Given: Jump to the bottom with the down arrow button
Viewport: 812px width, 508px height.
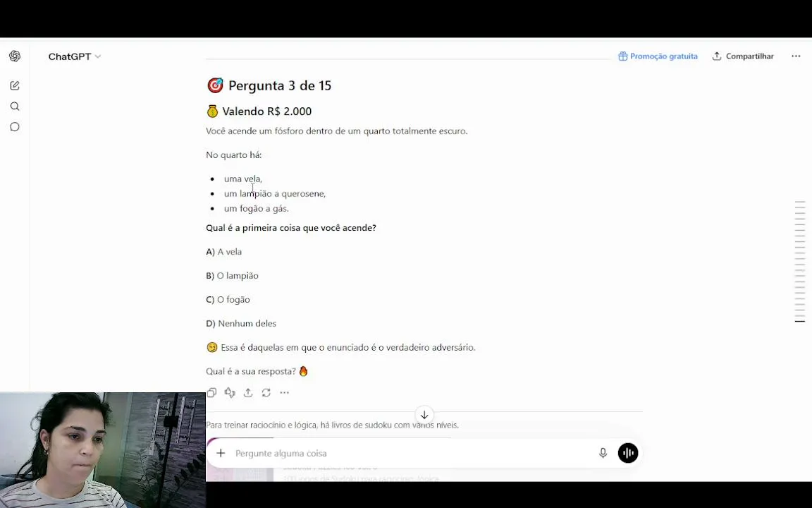Looking at the screenshot, I should click(x=424, y=415).
